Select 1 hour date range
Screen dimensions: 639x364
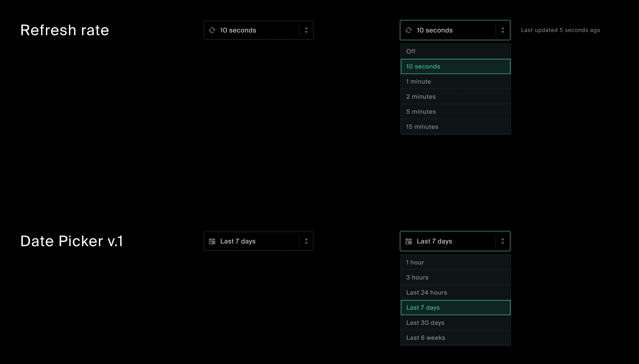tap(455, 263)
